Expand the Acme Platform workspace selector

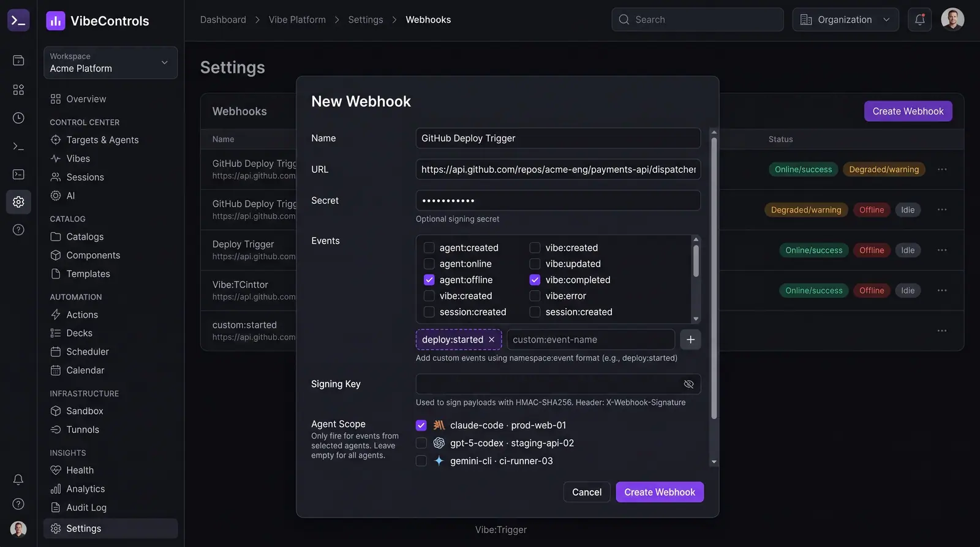tap(111, 62)
